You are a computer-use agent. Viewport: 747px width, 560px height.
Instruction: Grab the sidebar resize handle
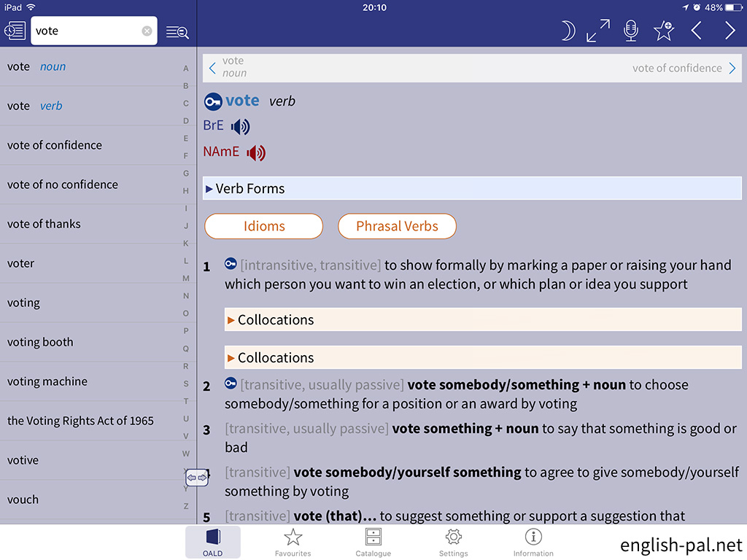point(197,478)
